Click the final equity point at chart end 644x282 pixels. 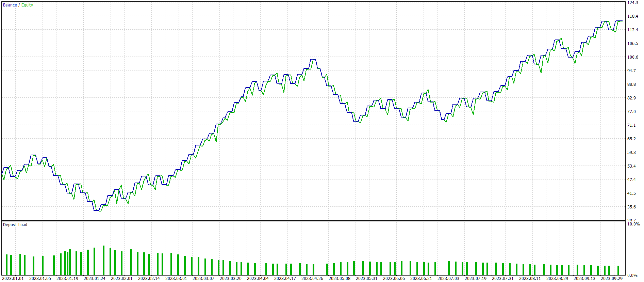pos(622,21)
